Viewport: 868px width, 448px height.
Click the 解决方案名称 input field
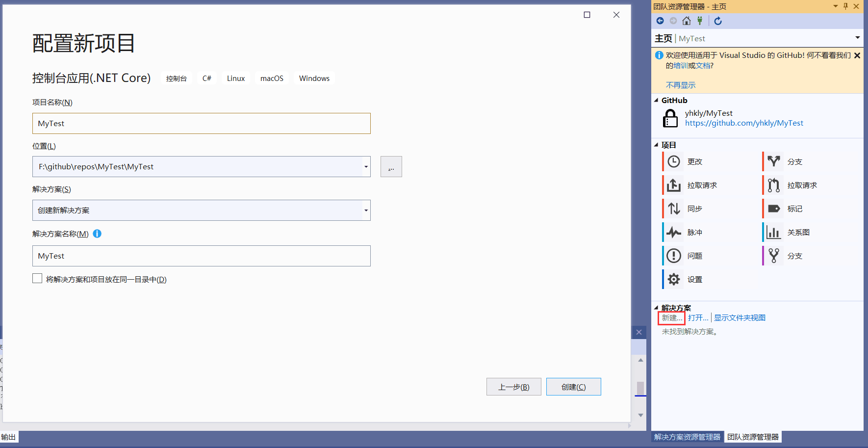(202, 256)
